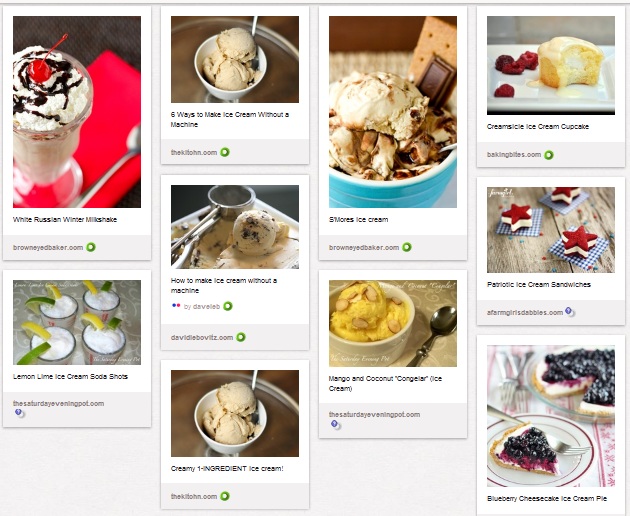
Task: Click green icon on Creamy 1-INGREDIENT card
Action: 225,496
